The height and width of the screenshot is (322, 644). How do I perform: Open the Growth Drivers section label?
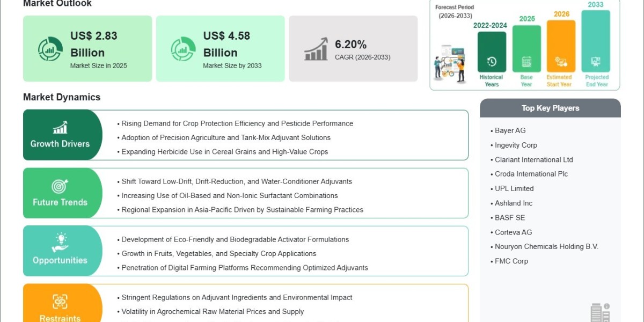point(60,144)
